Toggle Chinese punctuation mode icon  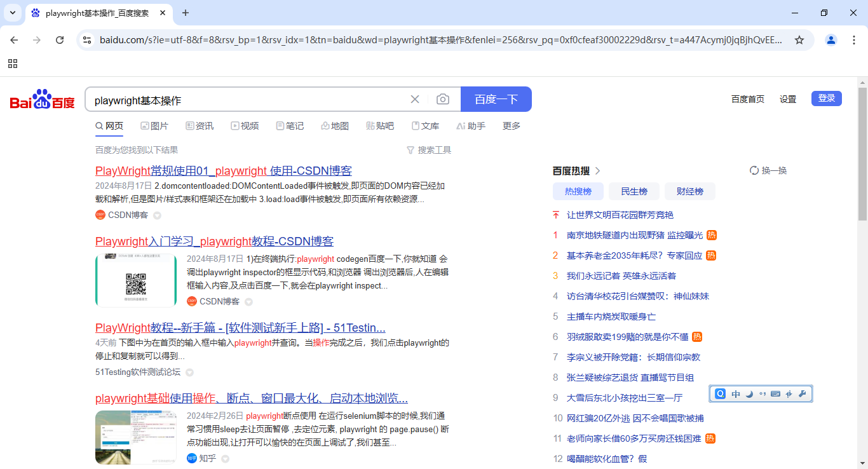click(x=763, y=394)
